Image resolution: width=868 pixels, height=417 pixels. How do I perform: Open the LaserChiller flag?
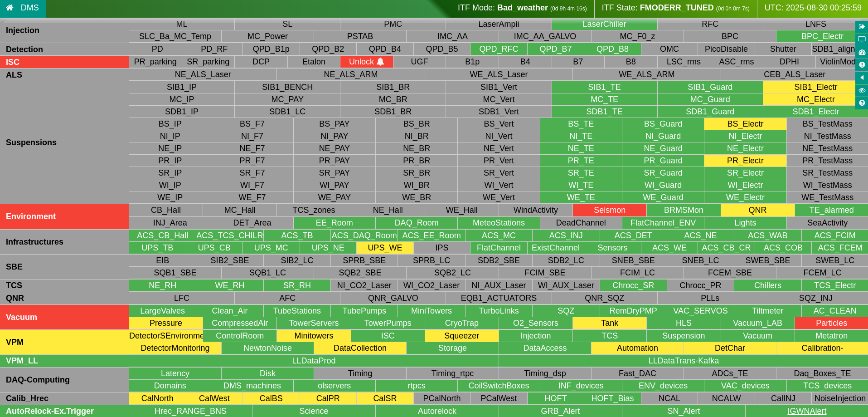coord(604,24)
